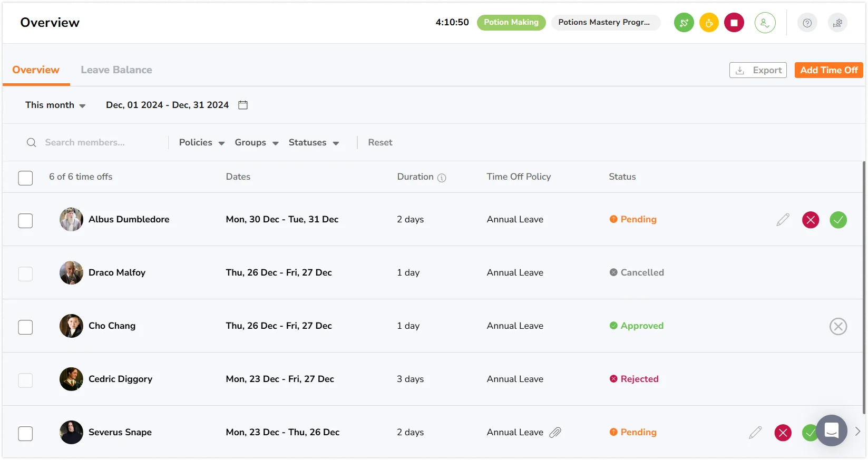The height and width of the screenshot is (460, 868).
Task: Toggle the select-all time offs checkbox
Action: click(x=25, y=178)
